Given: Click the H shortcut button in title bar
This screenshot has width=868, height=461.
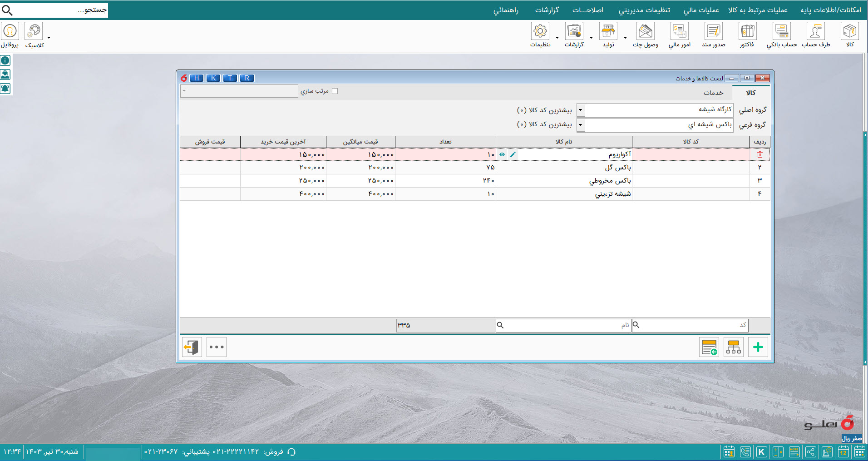Looking at the screenshot, I should [x=197, y=78].
